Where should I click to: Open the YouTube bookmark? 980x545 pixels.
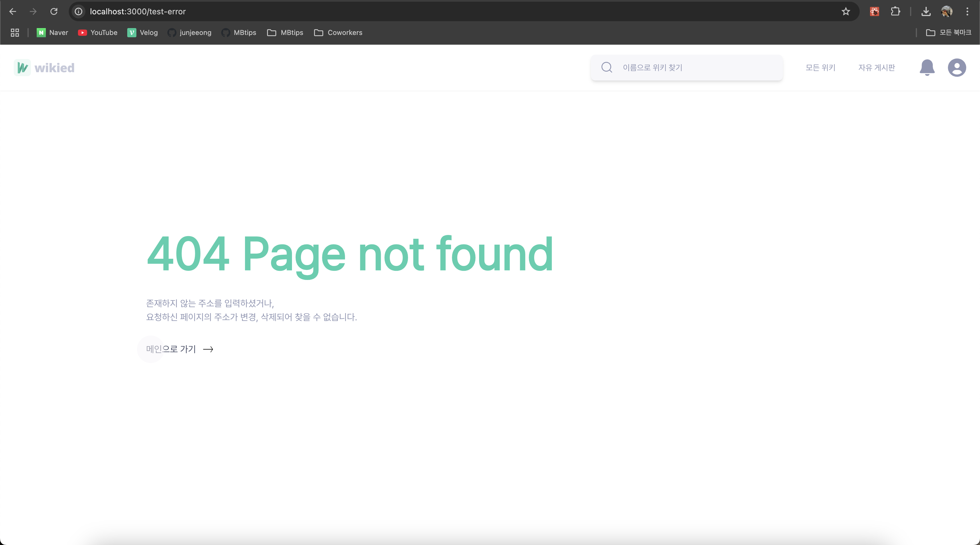98,33
